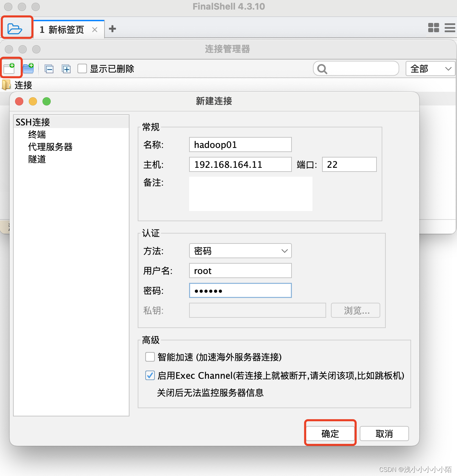Close 新建连接 dialog with red button

pyautogui.click(x=19, y=101)
